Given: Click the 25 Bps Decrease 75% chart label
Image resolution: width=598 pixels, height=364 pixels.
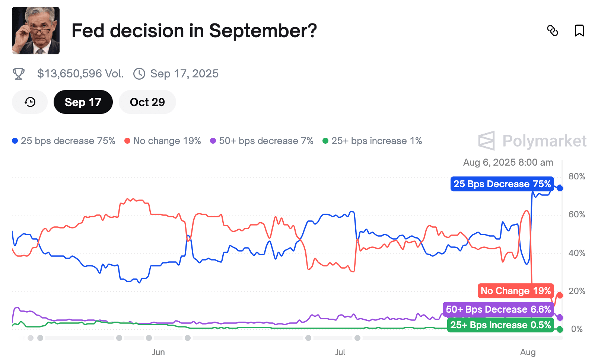Looking at the screenshot, I should tap(502, 184).
